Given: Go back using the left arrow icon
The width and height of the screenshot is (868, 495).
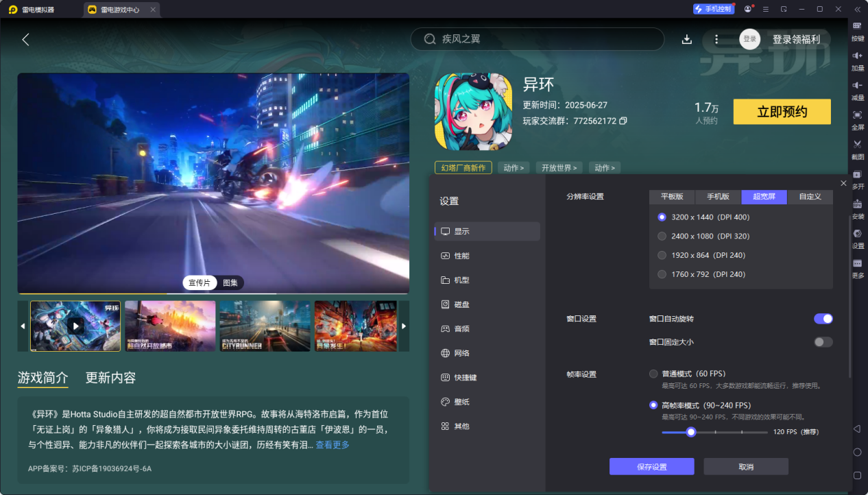Looking at the screenshot, I should click(x=25, y=40).
